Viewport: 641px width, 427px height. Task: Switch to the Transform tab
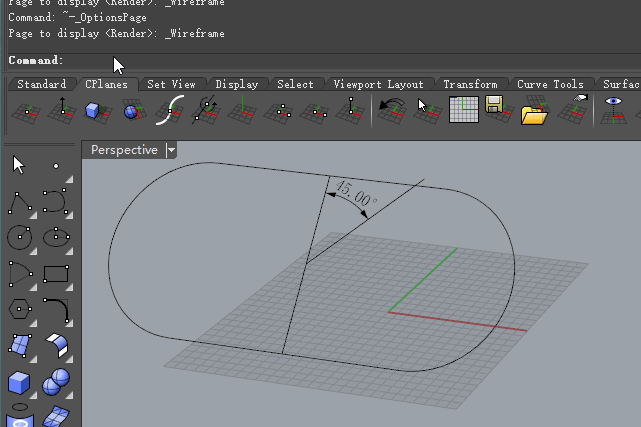pos(471,84)
